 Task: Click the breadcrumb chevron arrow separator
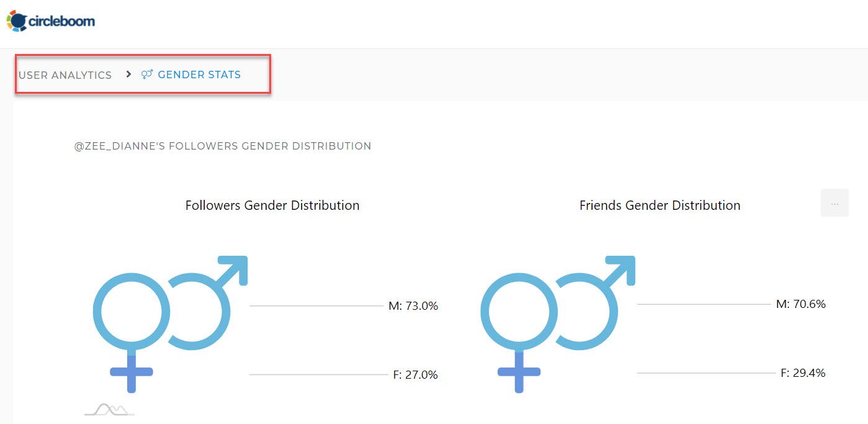(128, 74)
